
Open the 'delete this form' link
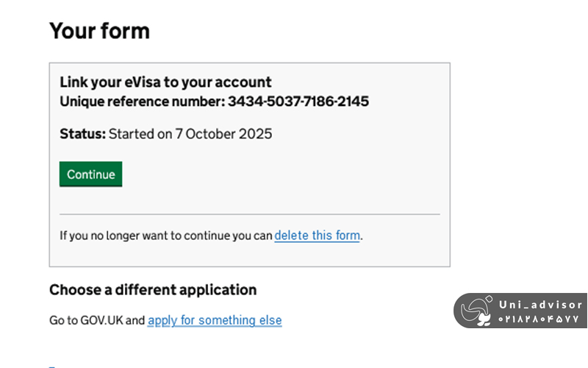tap(317, 236)
